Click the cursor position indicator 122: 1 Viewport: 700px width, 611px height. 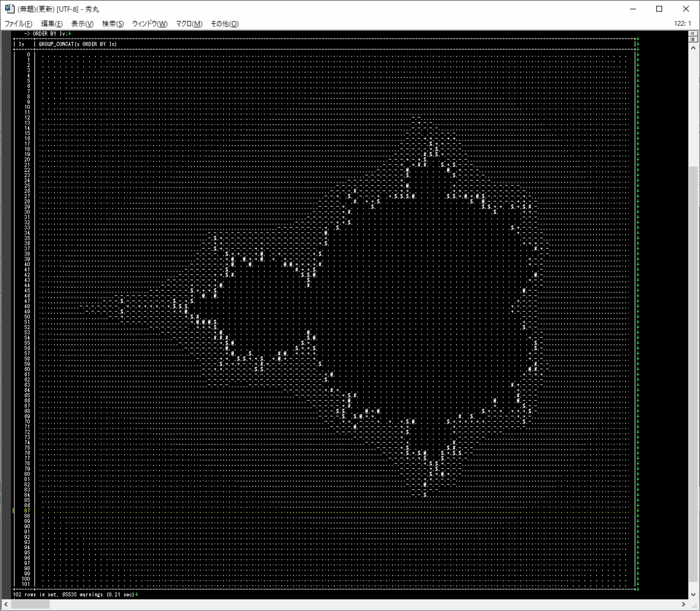pyautogui.click(x=682, y=24)
